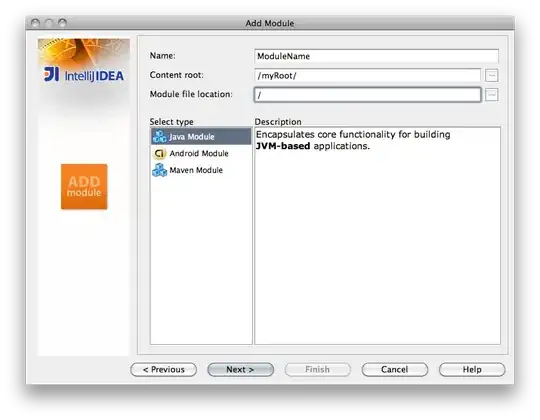Click the Description text area

(377, 236)
